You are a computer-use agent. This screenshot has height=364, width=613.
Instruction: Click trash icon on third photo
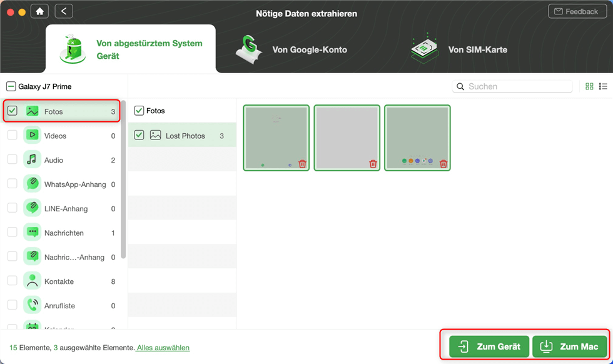pyautogui.click(x=443, y=164)
